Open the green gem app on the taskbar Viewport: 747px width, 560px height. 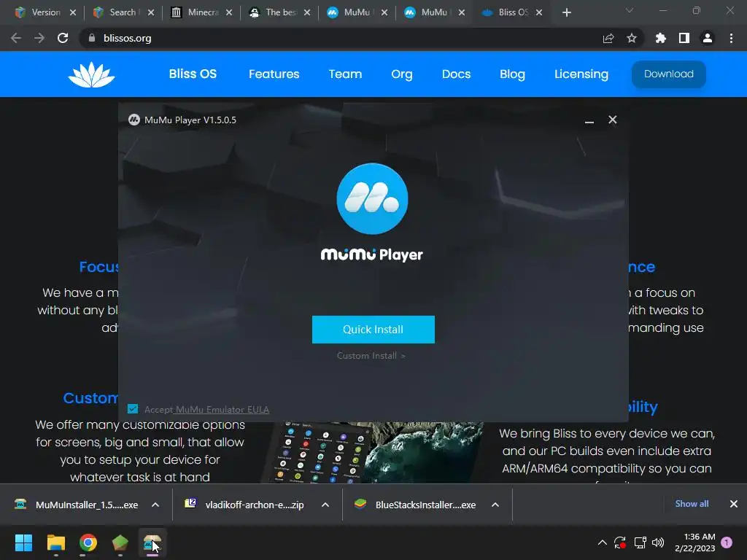tap(120, 542)
